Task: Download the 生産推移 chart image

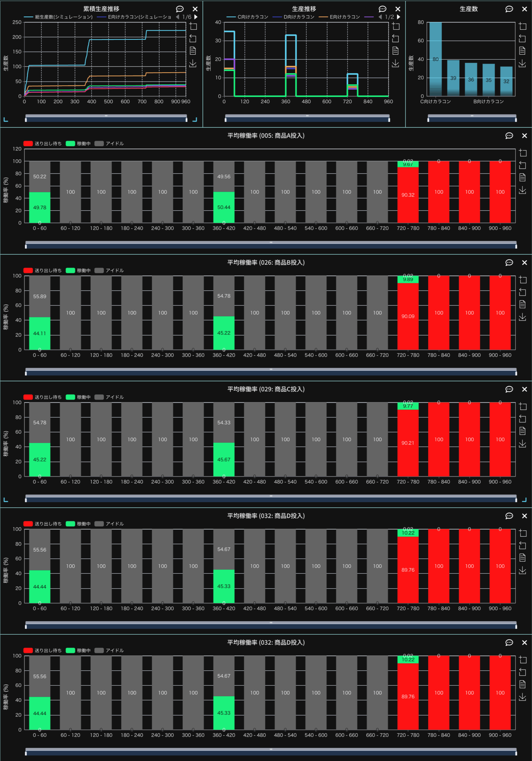Action: click(x=396, y=63)
